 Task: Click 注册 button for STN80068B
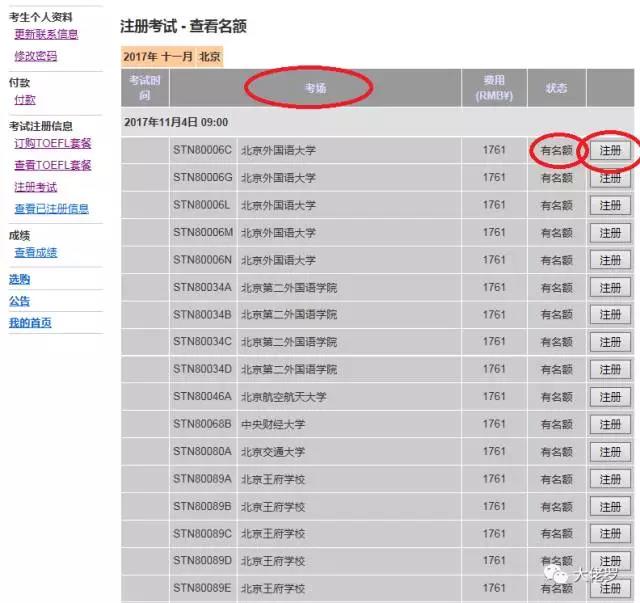point(610,425)
